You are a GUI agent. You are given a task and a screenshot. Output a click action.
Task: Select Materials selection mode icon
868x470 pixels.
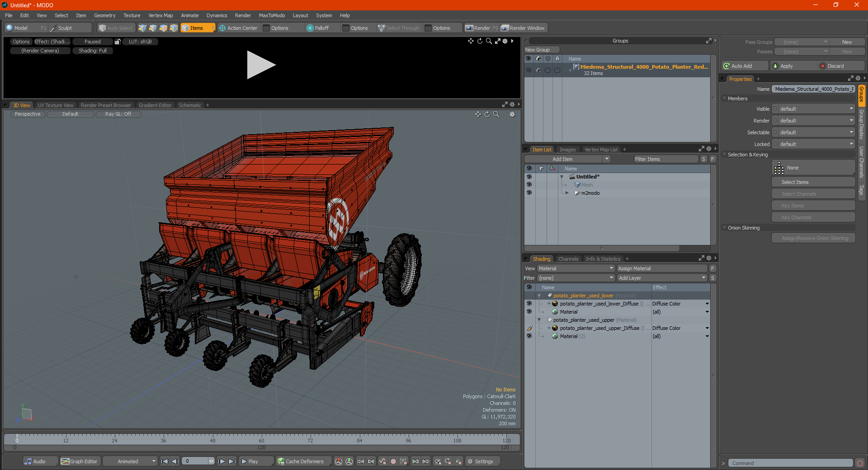[x=174, y=28]
